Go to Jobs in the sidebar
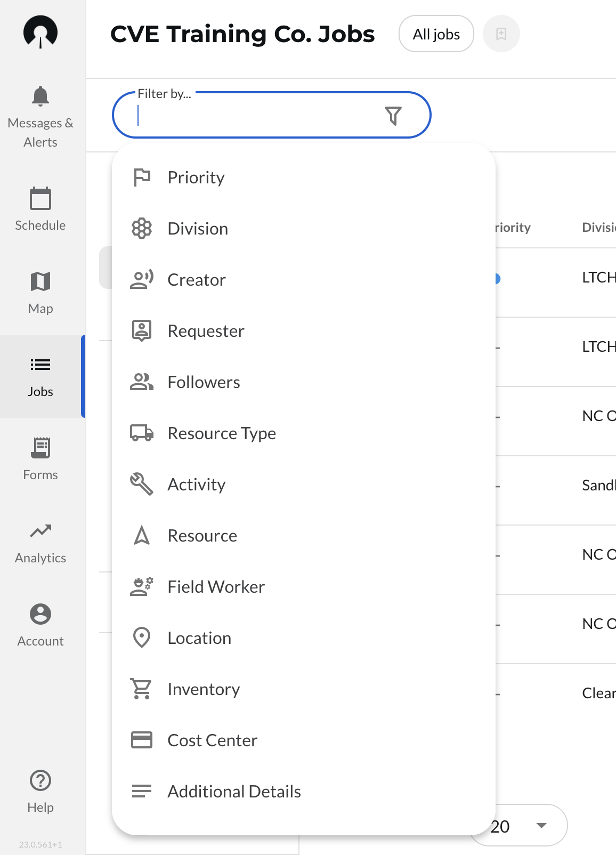 [x=40, y=376]
